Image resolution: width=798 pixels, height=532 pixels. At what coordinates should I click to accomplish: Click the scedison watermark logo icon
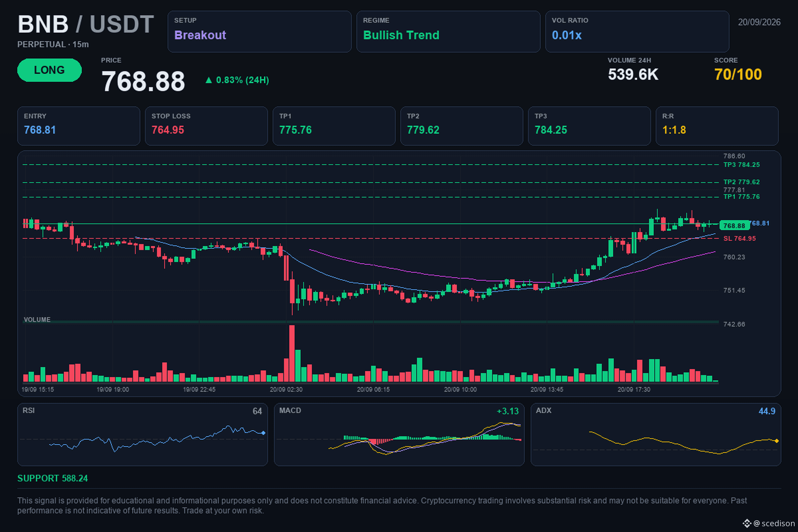[x=747, y=523]
